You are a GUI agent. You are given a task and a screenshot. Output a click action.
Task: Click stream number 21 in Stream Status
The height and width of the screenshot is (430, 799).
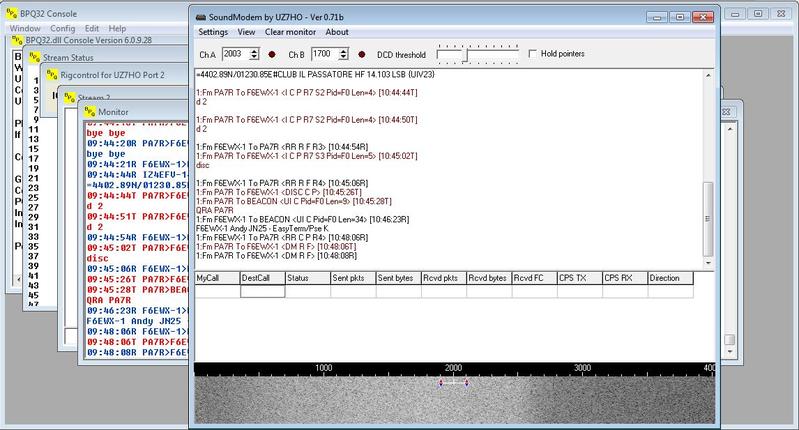pos(33,178)
